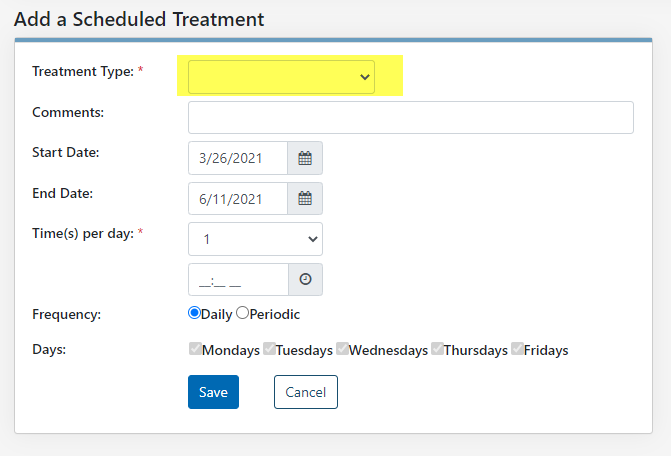Select the Daily frequency option
671x456 pixels.
194,313
